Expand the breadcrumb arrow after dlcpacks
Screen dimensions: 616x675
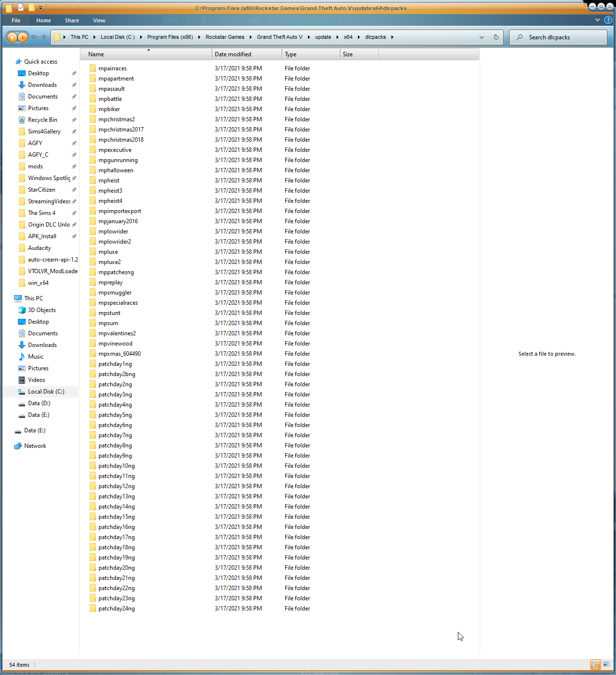[392, 37]
